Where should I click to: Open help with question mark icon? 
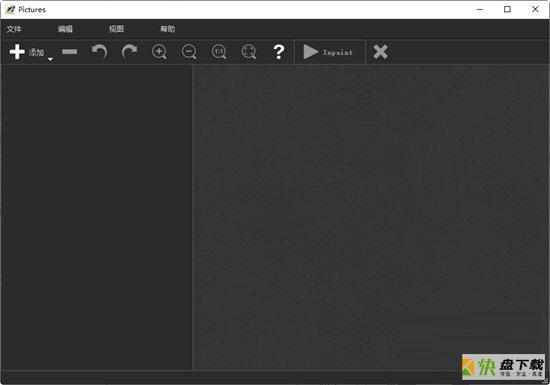pos(279,52)
